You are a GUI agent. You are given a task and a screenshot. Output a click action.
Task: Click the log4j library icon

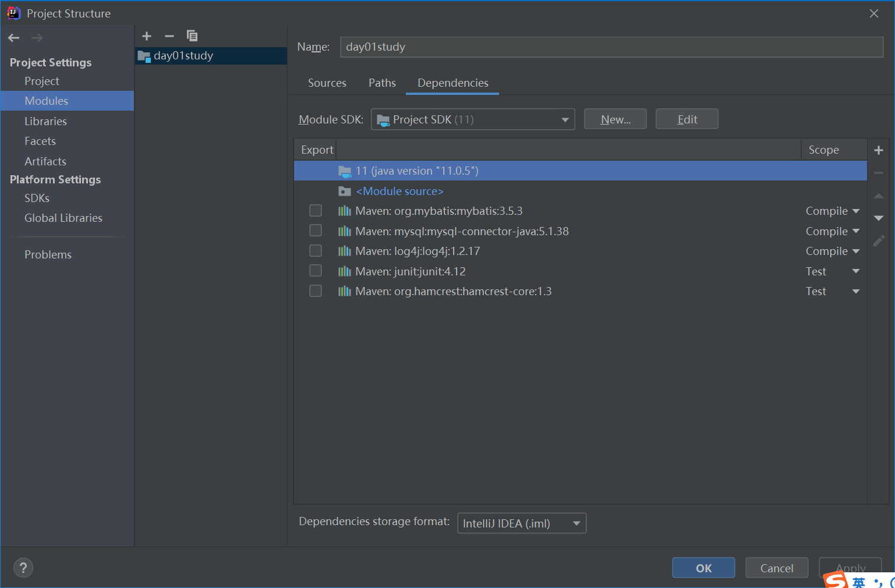point(345,251)
